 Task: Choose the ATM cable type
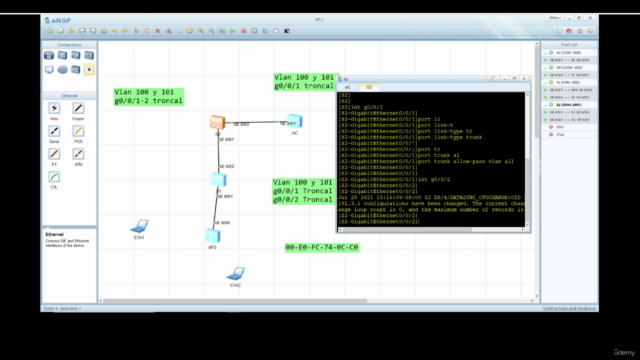[x=78, y=154]
